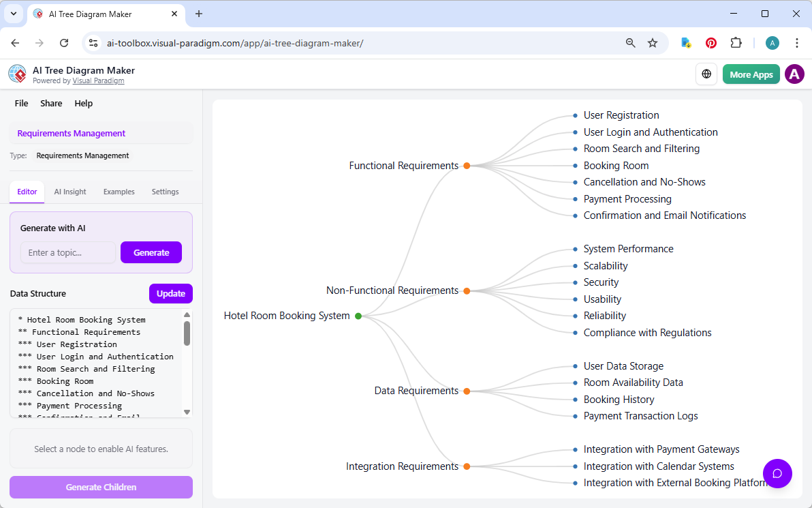
Task: Open the teal browser profile avatar
Action: [x=772, y=42]
